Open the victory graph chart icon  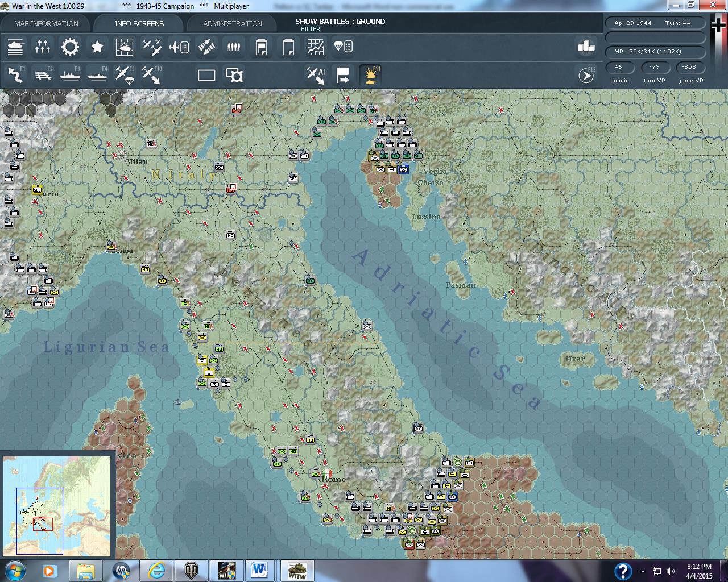coord(316,47)
